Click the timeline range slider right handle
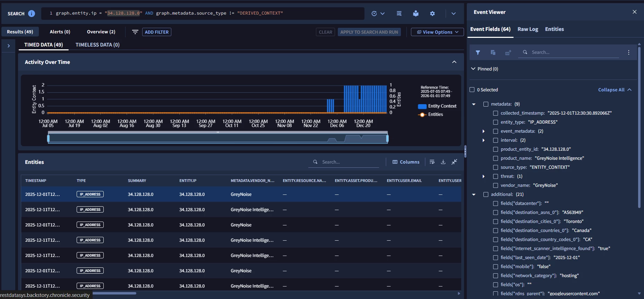This screenshot has width=644, height=299. tap(387, 139)
